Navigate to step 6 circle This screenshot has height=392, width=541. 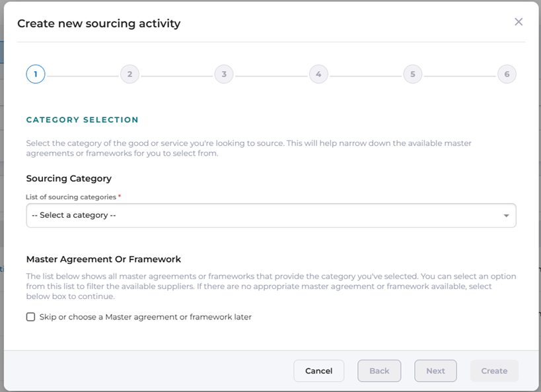click(x=507, y=74)
